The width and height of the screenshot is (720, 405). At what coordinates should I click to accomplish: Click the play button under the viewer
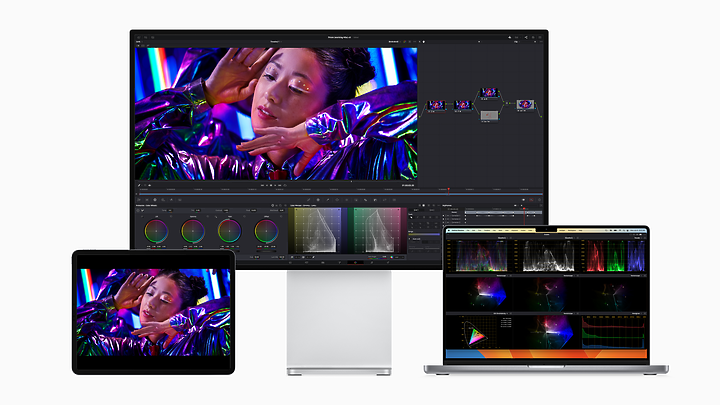[x=275, y=186]
